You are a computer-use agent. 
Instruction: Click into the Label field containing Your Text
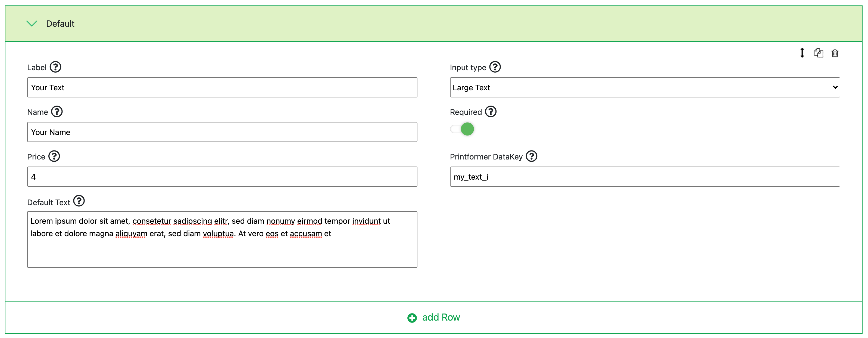[x=222, y=87]
